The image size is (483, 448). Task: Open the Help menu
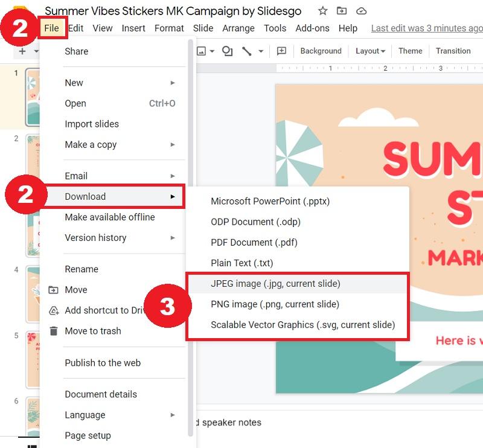tap(348, 28)
